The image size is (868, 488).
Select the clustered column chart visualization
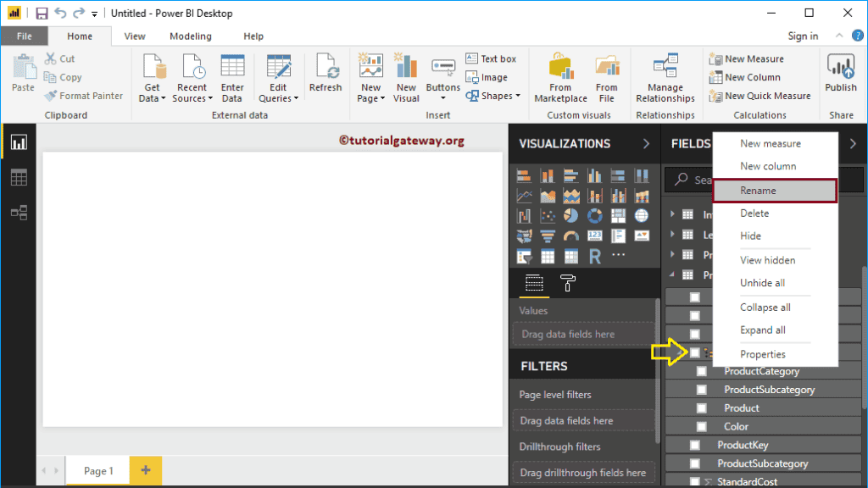click(x=594, y=176)
